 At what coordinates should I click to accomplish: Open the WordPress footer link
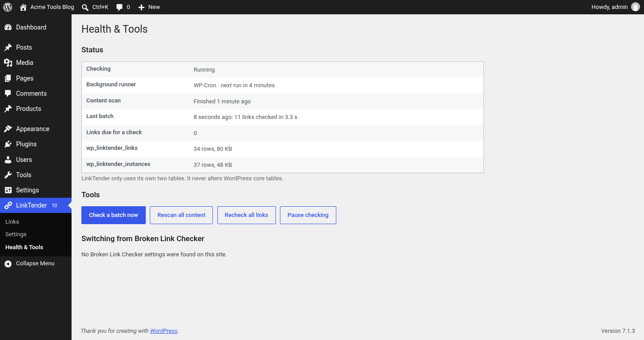point(164,331)
